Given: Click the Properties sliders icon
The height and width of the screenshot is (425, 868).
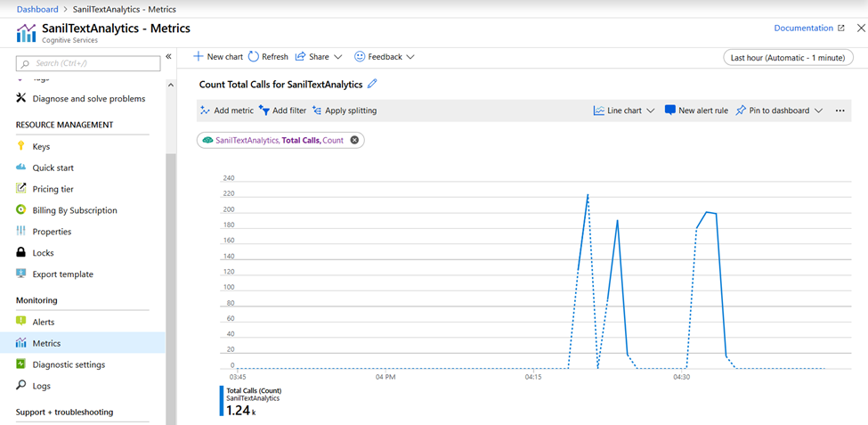Looking at the screenshot, I should [x=21, y=231].
